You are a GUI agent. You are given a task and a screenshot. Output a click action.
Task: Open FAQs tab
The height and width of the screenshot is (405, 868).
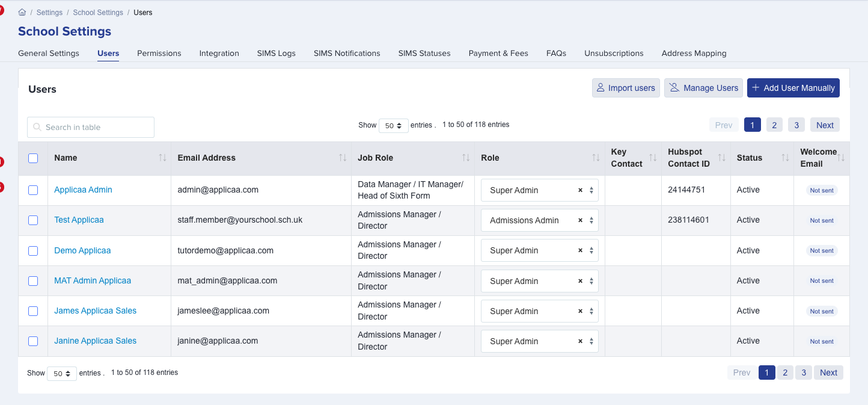pyautogui.click(x=557, y=53)
